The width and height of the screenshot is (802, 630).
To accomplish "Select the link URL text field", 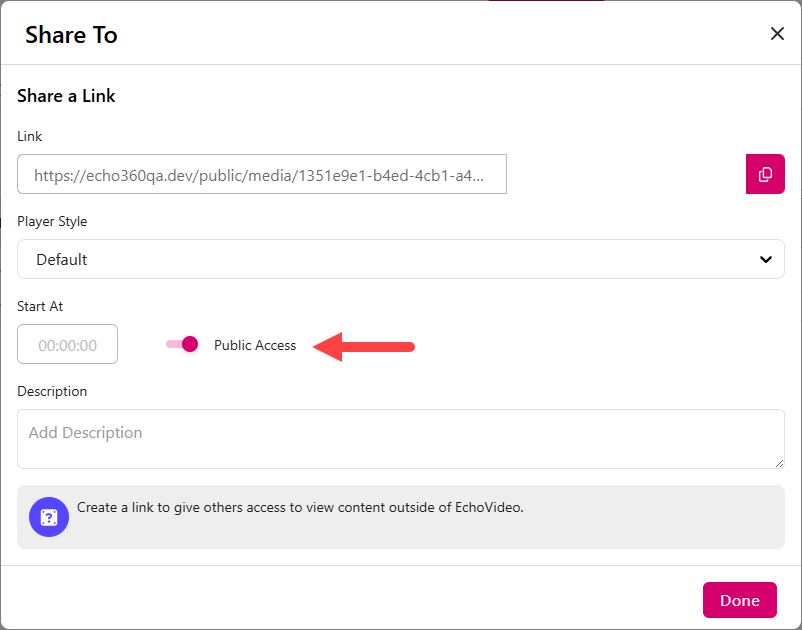I will click(262, 174).
